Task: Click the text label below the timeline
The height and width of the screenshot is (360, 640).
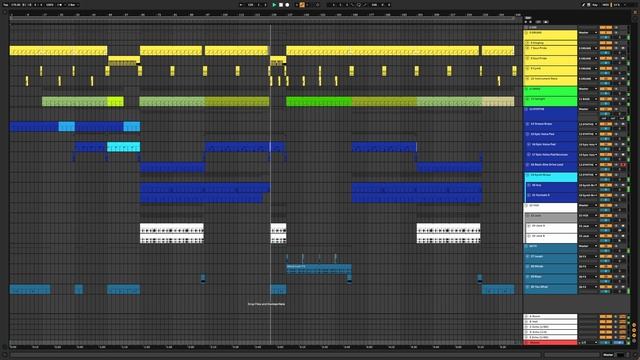Action: point(266,304)
